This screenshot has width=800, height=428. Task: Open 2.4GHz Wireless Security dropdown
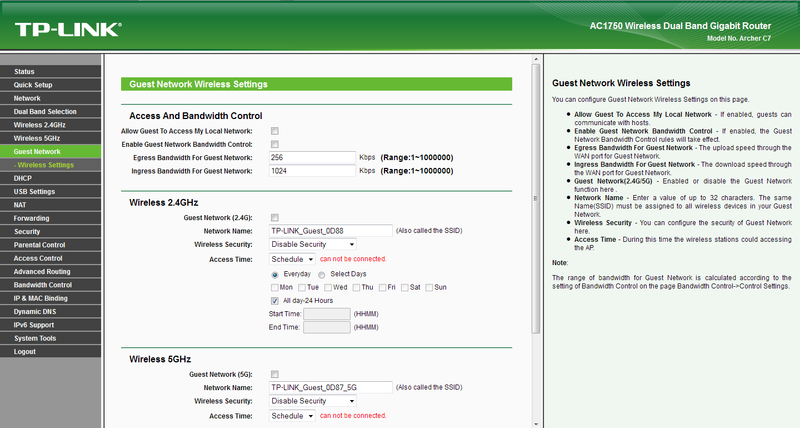coord(313,243)
